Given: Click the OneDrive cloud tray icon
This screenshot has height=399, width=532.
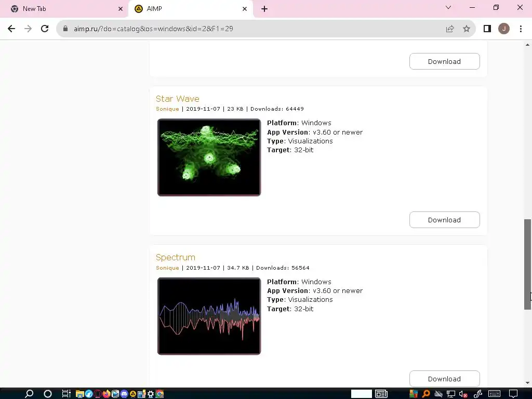Looking at the screenshot, I should [x=438, y=394].
